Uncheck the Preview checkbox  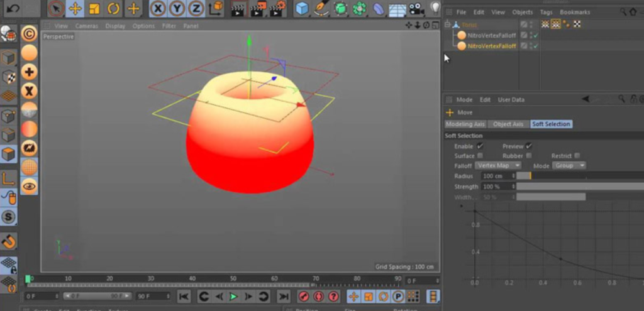click(528, 146)
